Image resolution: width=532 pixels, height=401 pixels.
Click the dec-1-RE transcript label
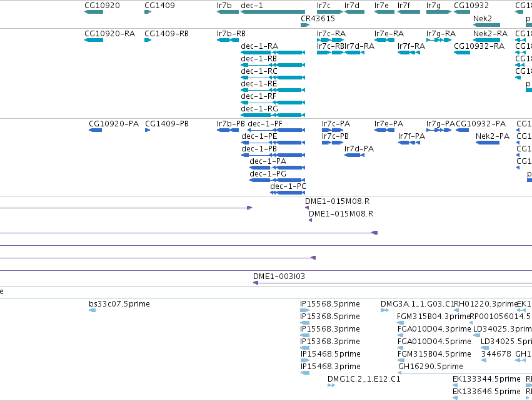click(259, 84)
